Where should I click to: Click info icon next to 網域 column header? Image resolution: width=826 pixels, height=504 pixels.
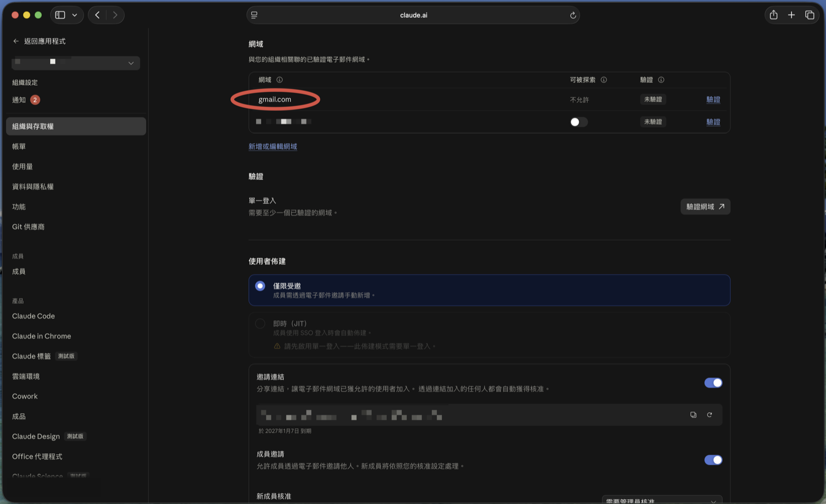point(280,80)
